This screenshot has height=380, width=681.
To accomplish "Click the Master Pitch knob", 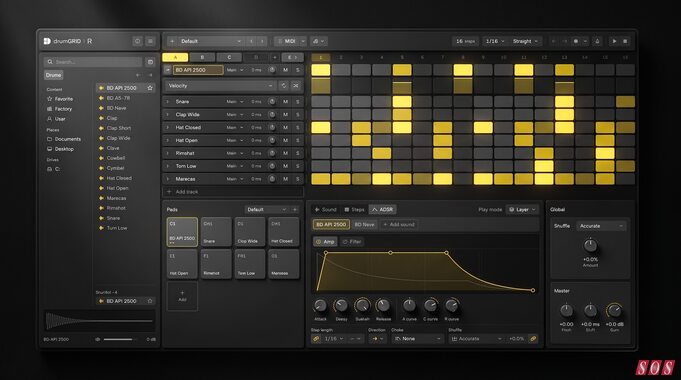I will tap(566, 311).
